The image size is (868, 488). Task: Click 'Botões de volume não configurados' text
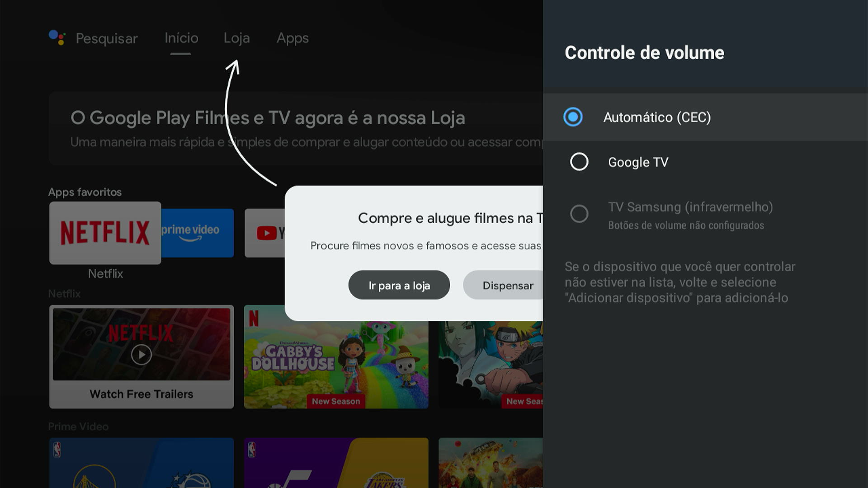pyautogui.click(x=686, y=225)
